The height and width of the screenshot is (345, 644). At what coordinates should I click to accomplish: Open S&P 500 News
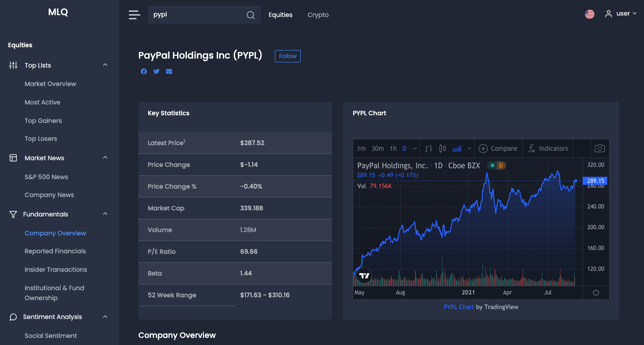point(46,177)
